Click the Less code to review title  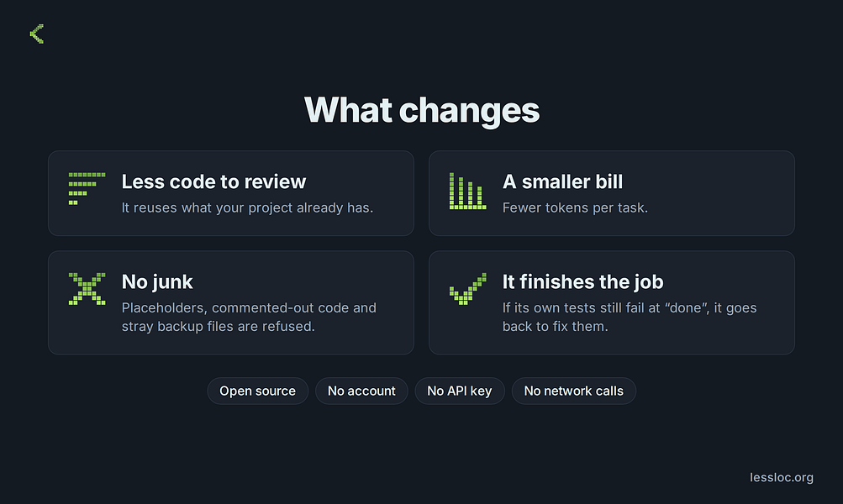213,181
